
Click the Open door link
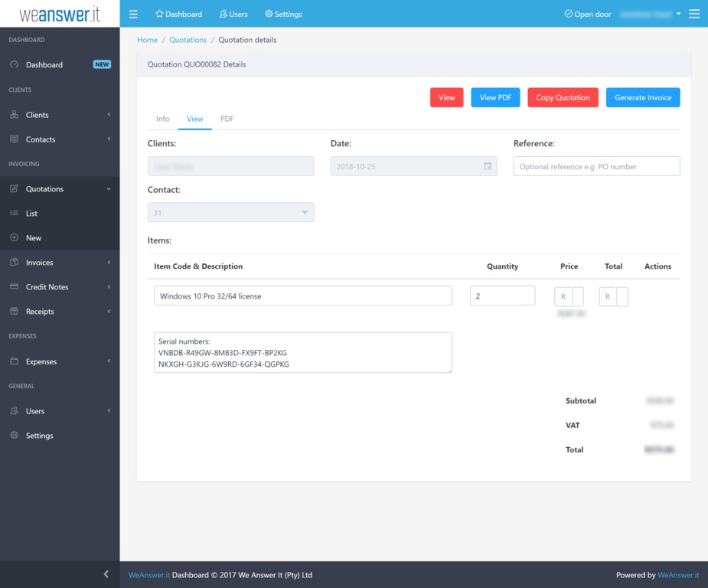pos(587,14)
